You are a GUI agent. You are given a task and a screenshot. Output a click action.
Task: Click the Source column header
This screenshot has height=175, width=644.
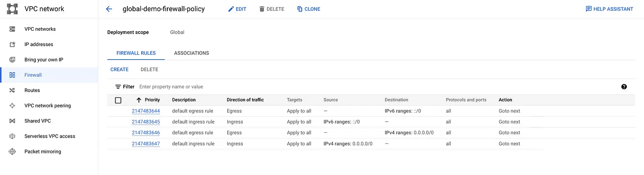point(331,100)
